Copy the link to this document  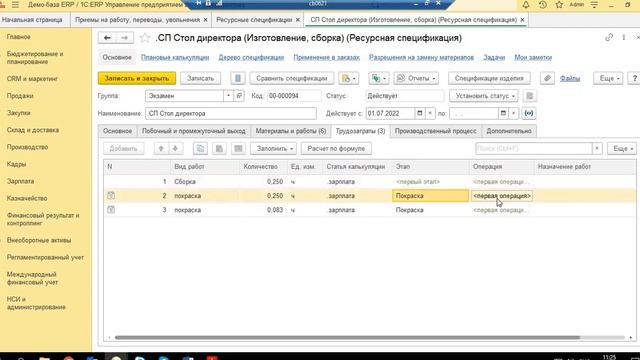click(609, 38)
